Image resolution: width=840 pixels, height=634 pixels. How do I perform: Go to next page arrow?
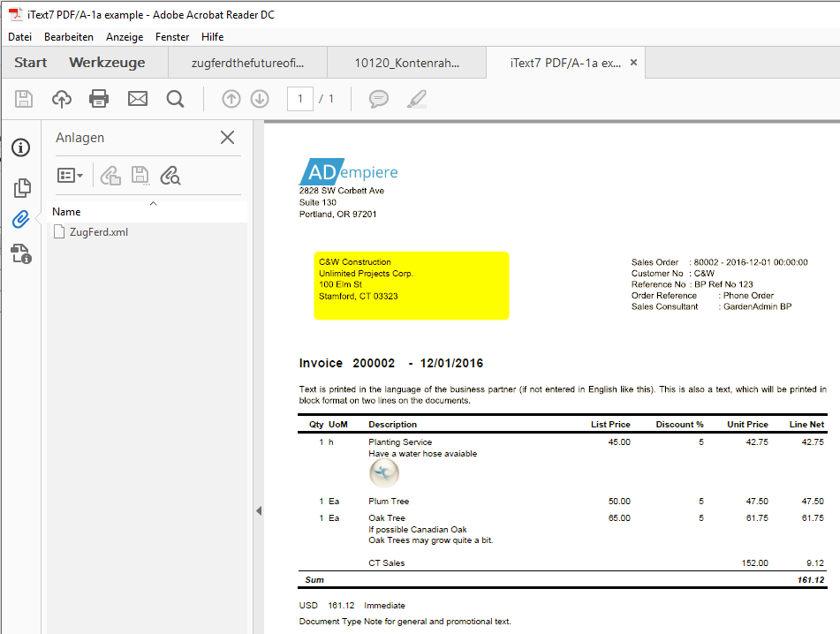coord(260,99)
